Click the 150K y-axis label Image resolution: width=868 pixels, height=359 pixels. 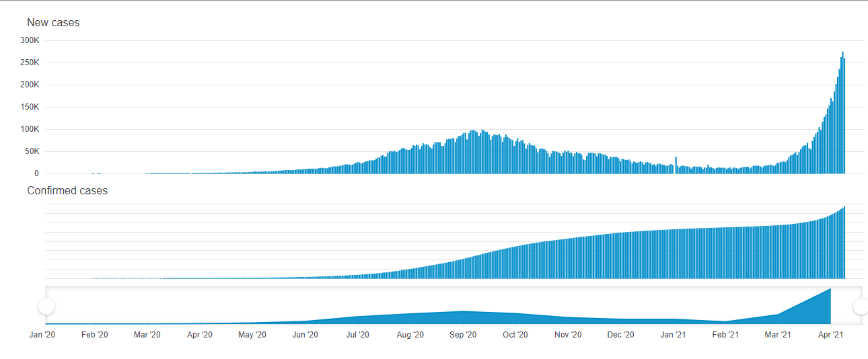point(30,107)
